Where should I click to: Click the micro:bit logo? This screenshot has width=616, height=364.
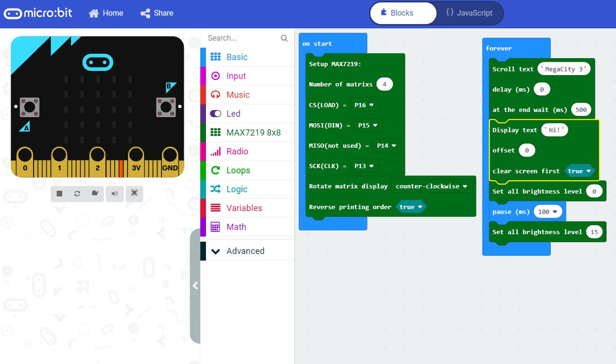pos(38,13)
